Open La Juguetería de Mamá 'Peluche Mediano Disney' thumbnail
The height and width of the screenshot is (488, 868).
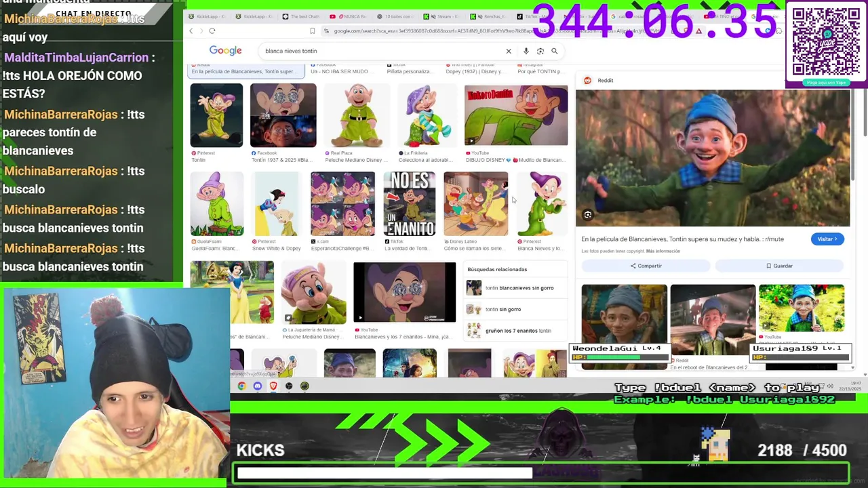(x=313, y=293)
